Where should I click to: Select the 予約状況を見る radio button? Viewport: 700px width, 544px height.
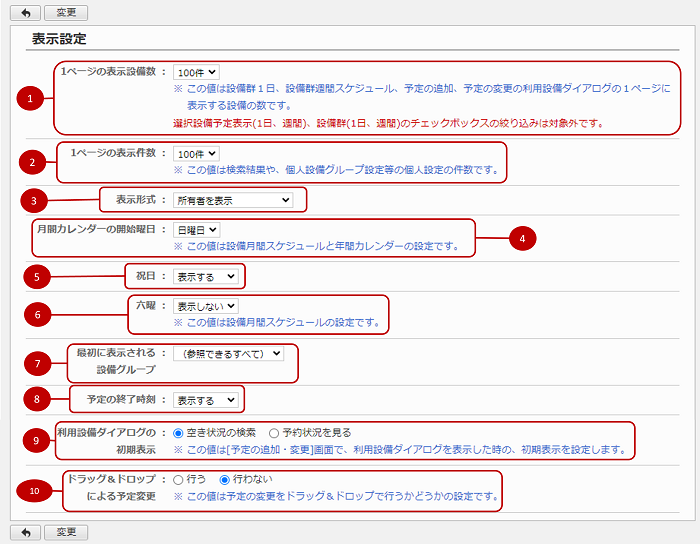[x=274, y=433]
